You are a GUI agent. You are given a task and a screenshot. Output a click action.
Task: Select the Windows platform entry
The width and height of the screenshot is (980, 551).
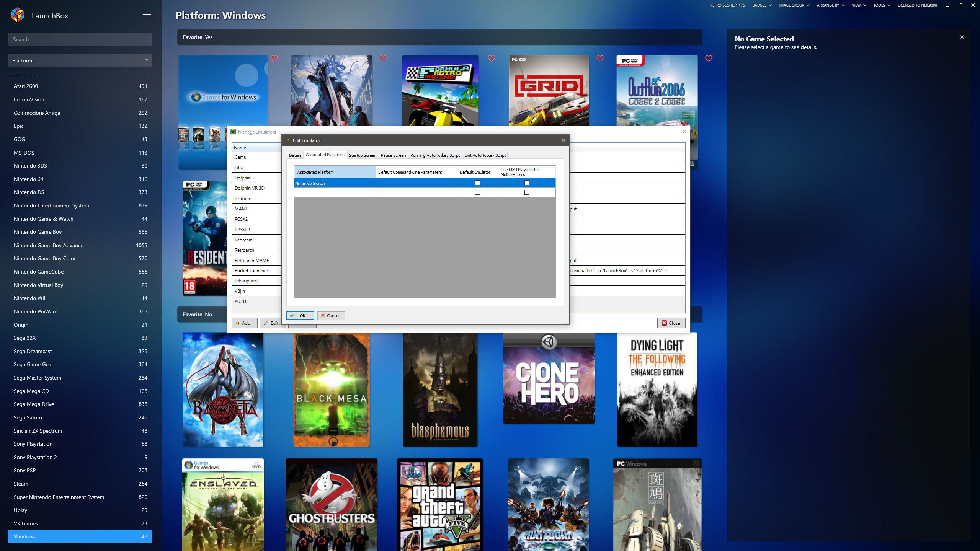pos(80,536)
